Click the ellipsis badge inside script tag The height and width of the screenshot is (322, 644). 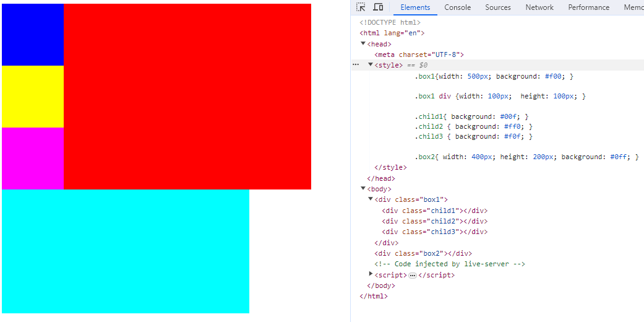[413, 276]
